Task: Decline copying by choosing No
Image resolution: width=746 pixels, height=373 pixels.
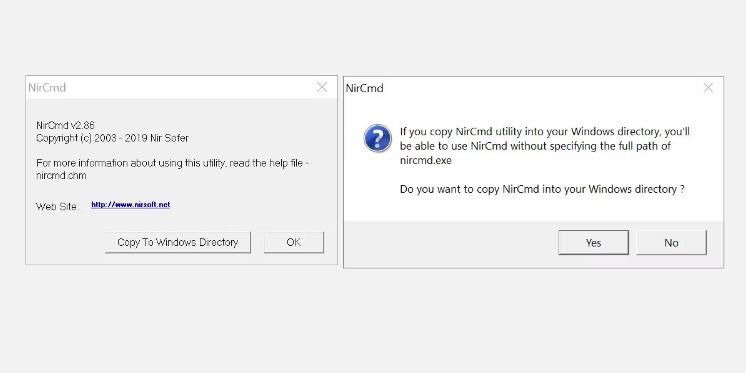Action: coord(671,243)
